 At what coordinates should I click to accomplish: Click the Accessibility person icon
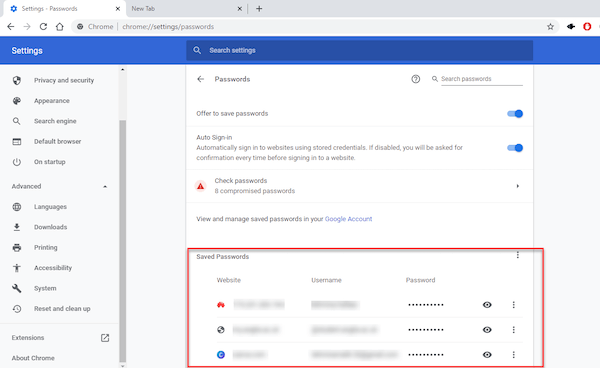(17, 268)
